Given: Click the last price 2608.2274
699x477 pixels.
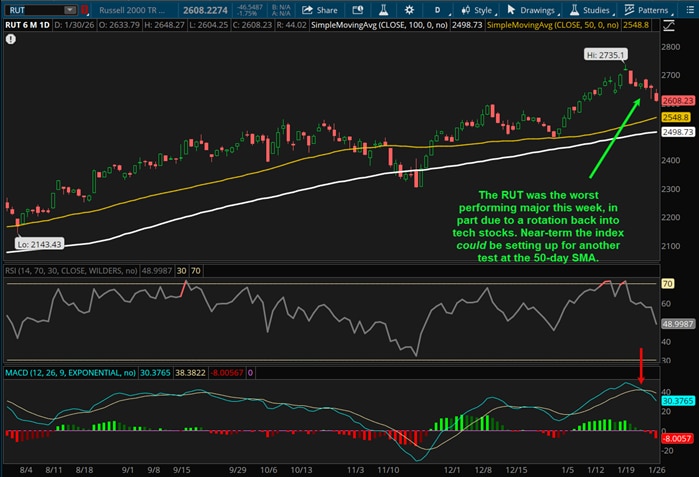Looking at the screenshot, I should (205, 10).
